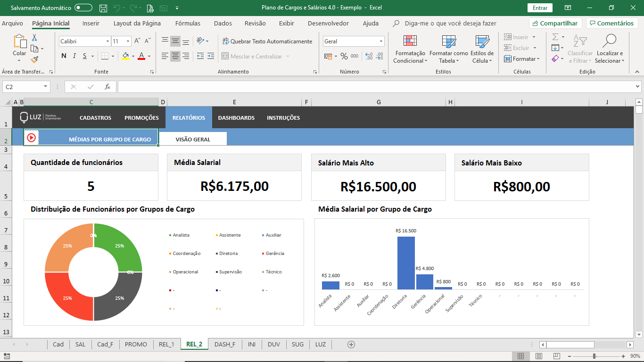Click the red play video icon
Screen dimensions: 644x362
(x=32, y=138)
